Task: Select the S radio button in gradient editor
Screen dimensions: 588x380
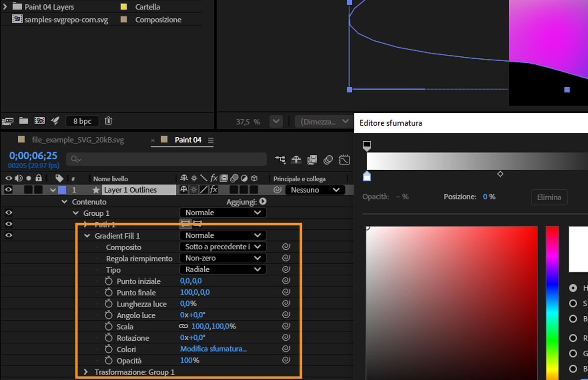Action: (x=573, y=304)
